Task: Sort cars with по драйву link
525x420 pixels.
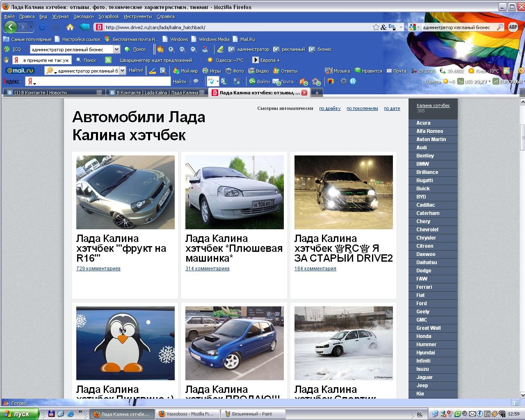Action: pyautogui.click(x=330, y=108)
